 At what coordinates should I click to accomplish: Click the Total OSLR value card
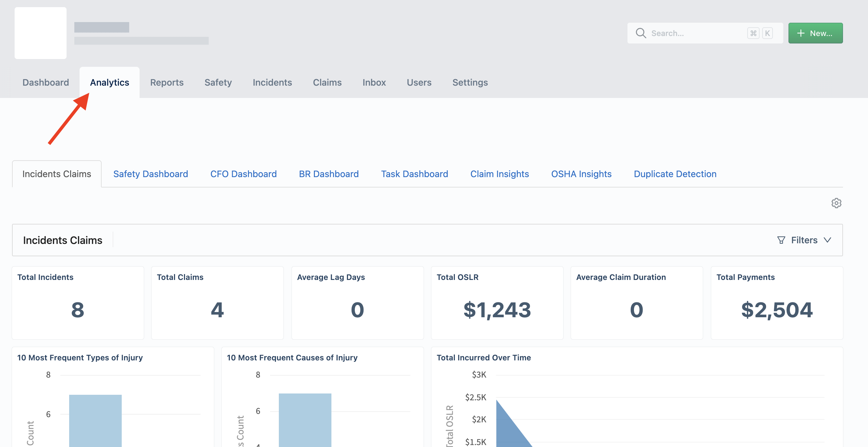click(497, 303)
